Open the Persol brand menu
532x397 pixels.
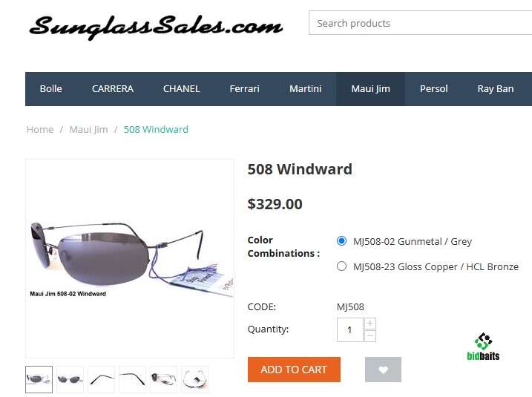tap(433, 89)
